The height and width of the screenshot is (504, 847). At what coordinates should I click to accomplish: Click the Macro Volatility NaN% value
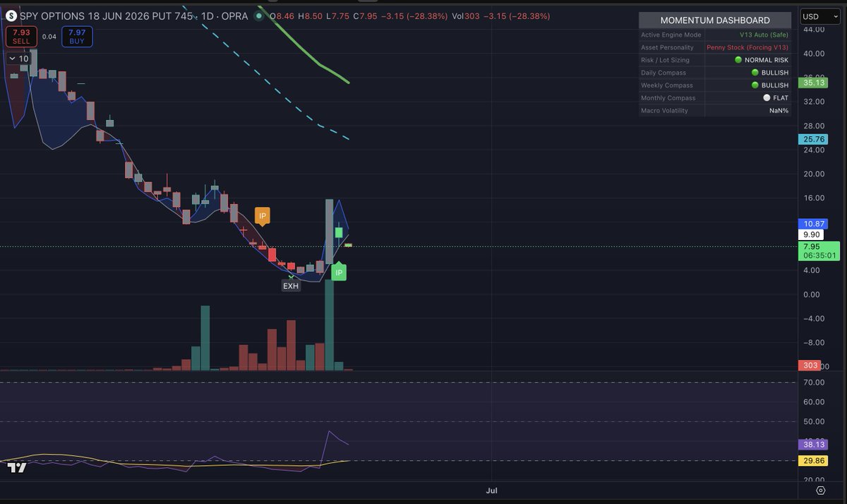click(x=779, y=111)
